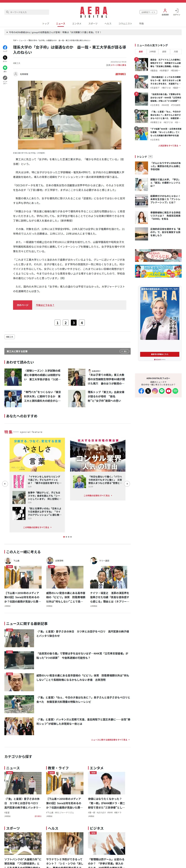Open 今後はどうなる？ link
The width and height of the screenshot is (186, 868).
click(x=45, y=305)
